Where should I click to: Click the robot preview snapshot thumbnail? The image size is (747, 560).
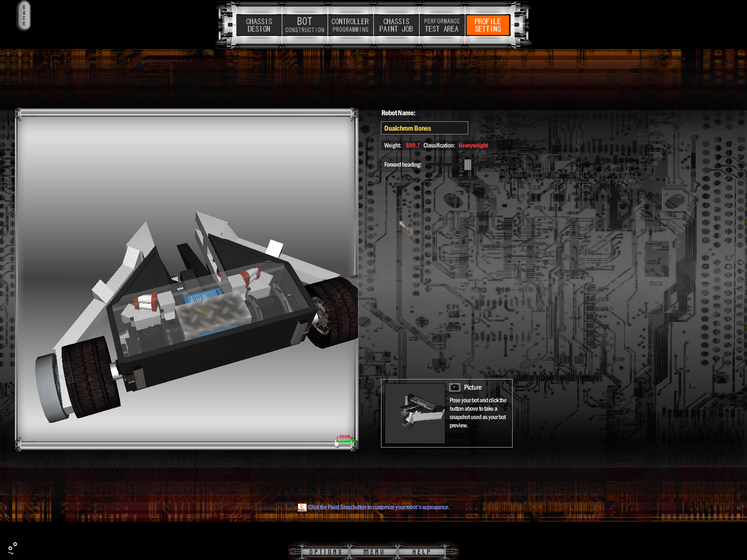coord(415,413)
